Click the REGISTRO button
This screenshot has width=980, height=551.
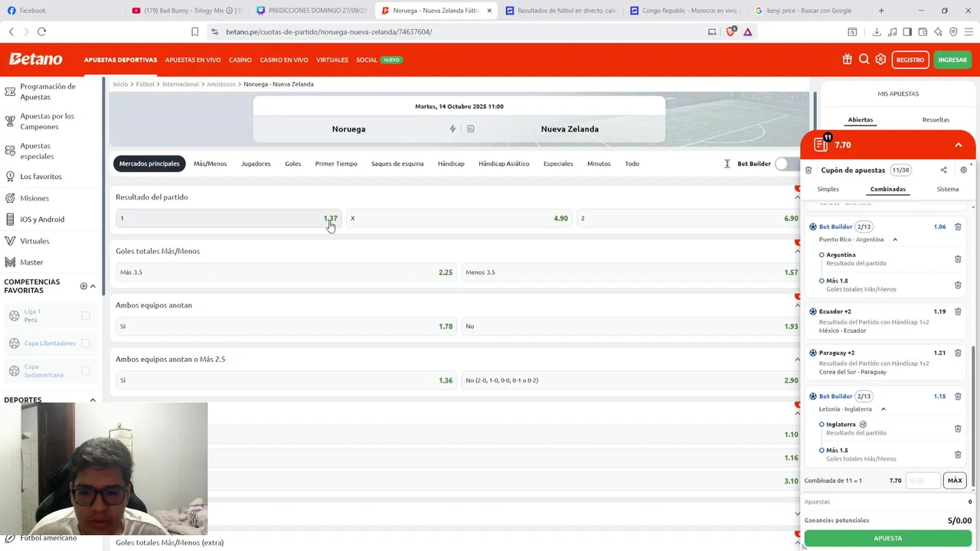pos(910,60)
